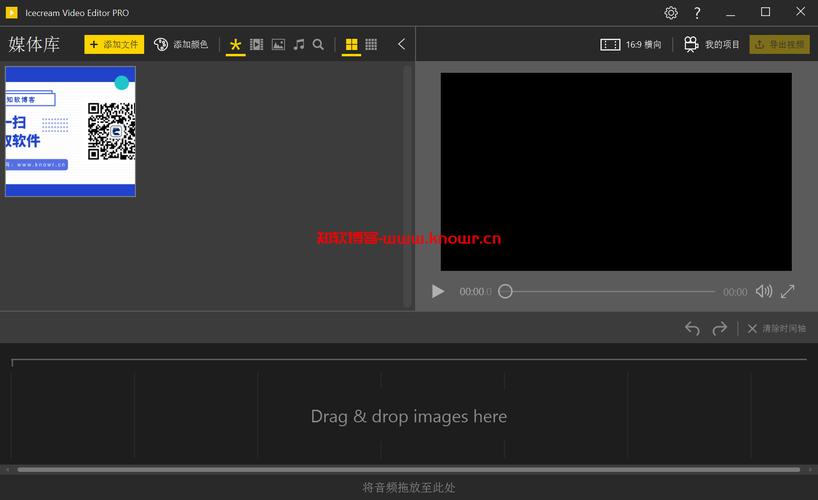Image resolution: width=818 pixels, height=500 pixels.
Task: Click the 添加文件 add file button
Action: 114,44
